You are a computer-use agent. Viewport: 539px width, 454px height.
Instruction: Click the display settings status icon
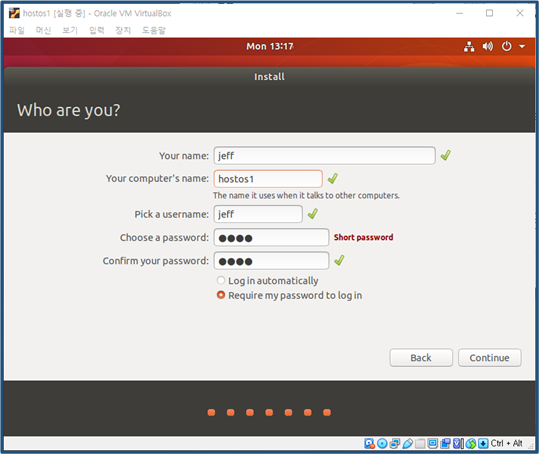point(432,444)
